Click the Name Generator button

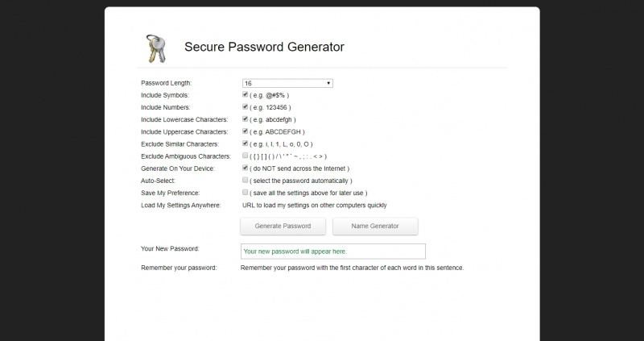click(x=374, y=226)
